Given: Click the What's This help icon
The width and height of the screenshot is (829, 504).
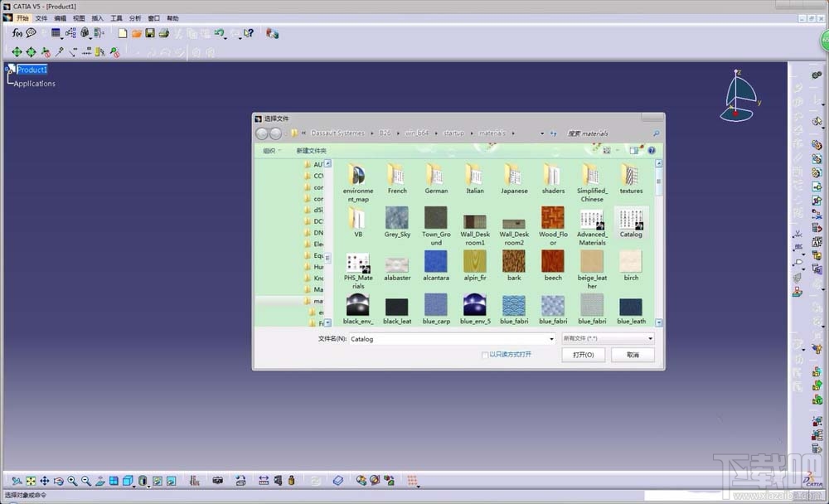Looking at the screenshot, I should point(248,33).
